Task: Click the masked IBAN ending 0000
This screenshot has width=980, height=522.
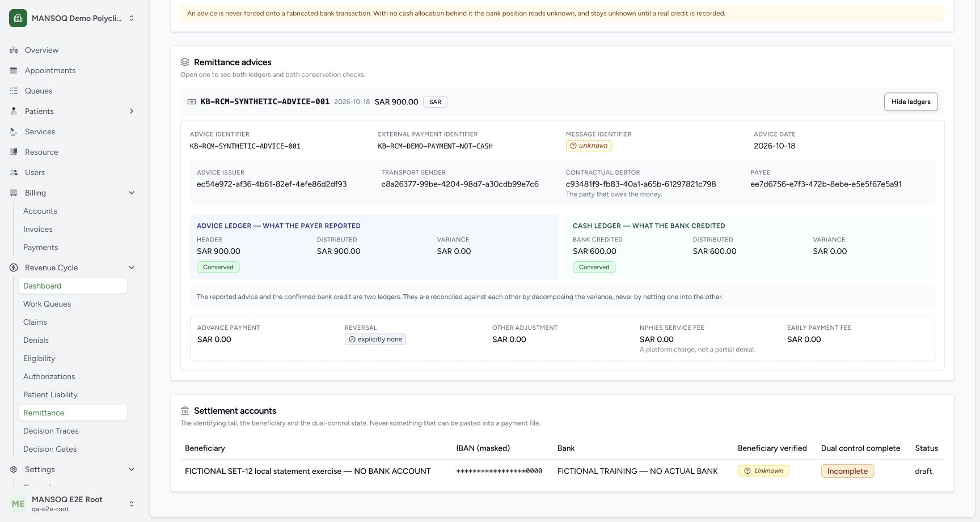Action: (499, 471)
